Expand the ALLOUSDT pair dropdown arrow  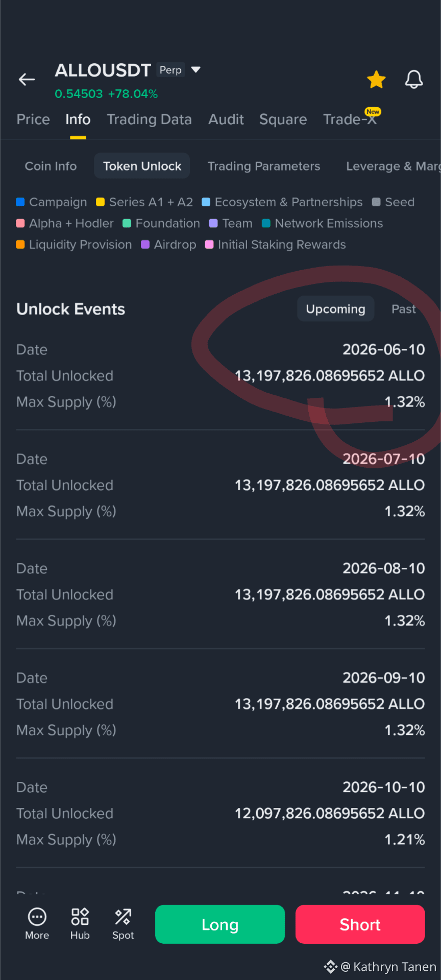(195, 69)
